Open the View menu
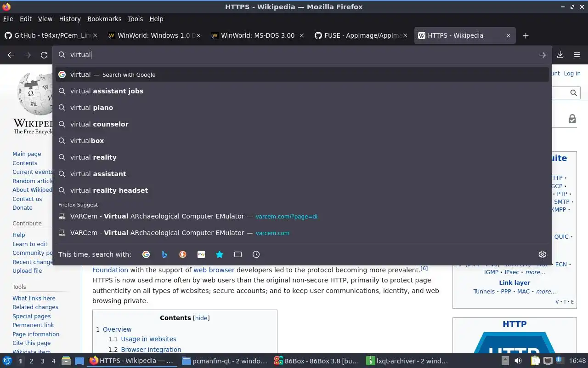The width and height of the screenshot is (588, 368). pos(45,19)
